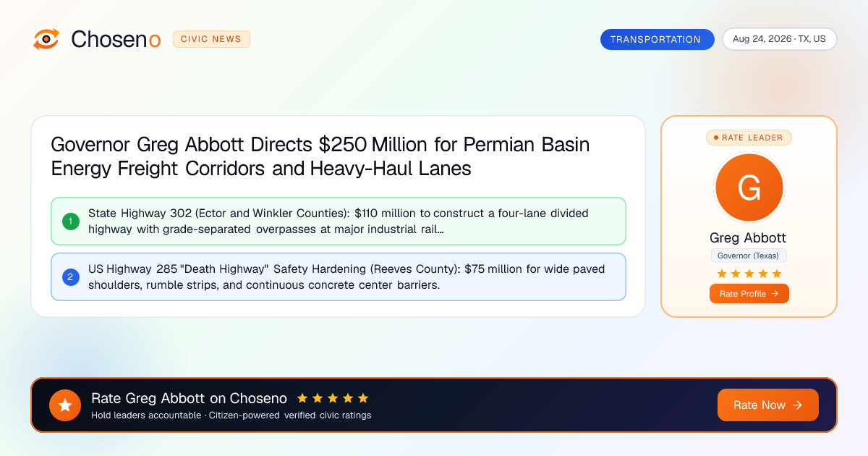Open the Permian Basin headline
This screenshot has width=868, height=456.
320,156
